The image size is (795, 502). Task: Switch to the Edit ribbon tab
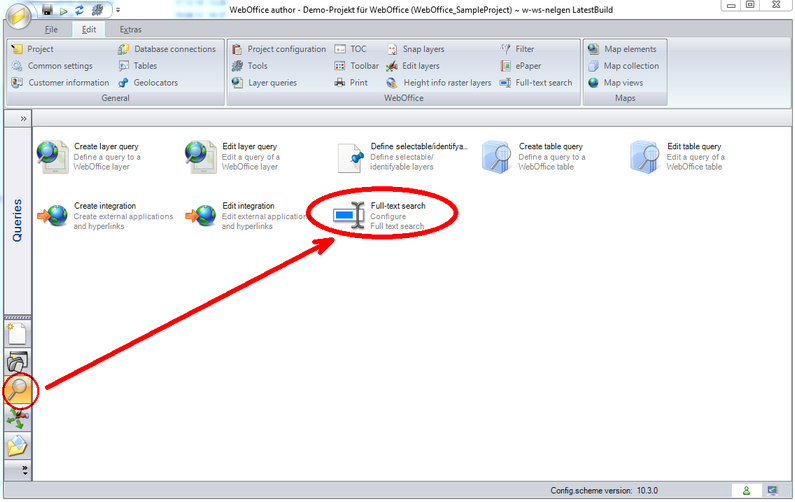[x=89, y=29]
